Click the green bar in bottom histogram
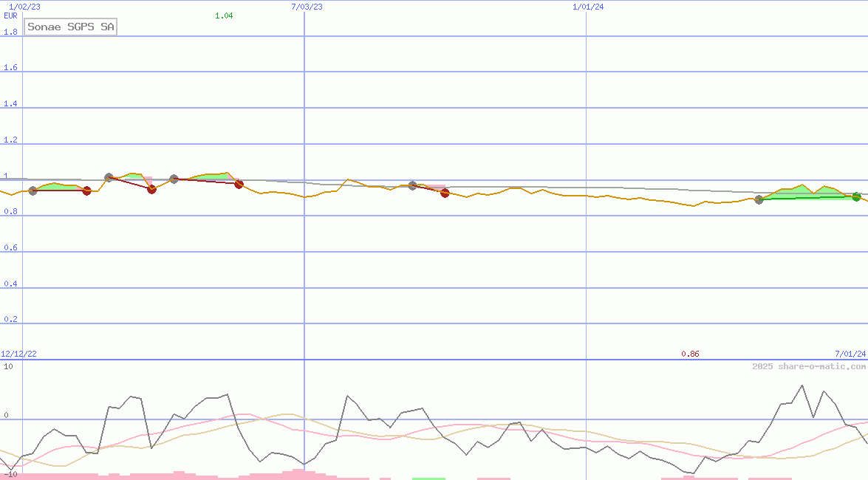868x480 pixels. pos(428,479)
